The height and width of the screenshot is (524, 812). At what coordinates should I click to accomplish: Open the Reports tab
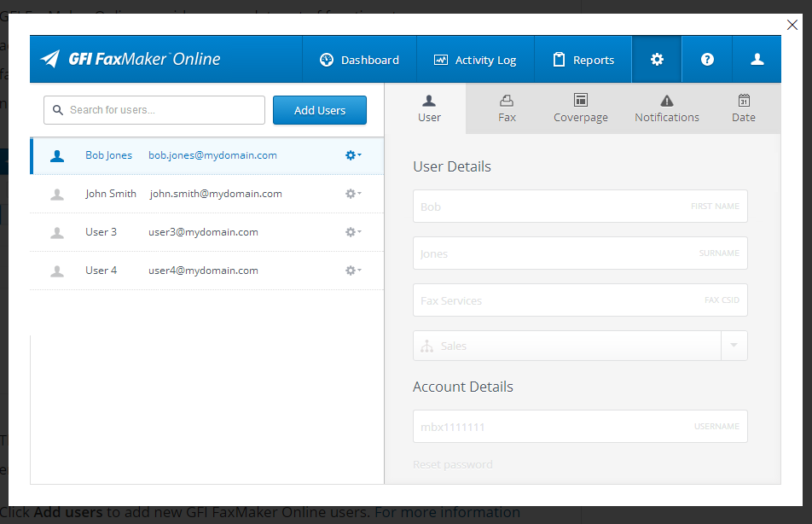click(x=583, y=60)
